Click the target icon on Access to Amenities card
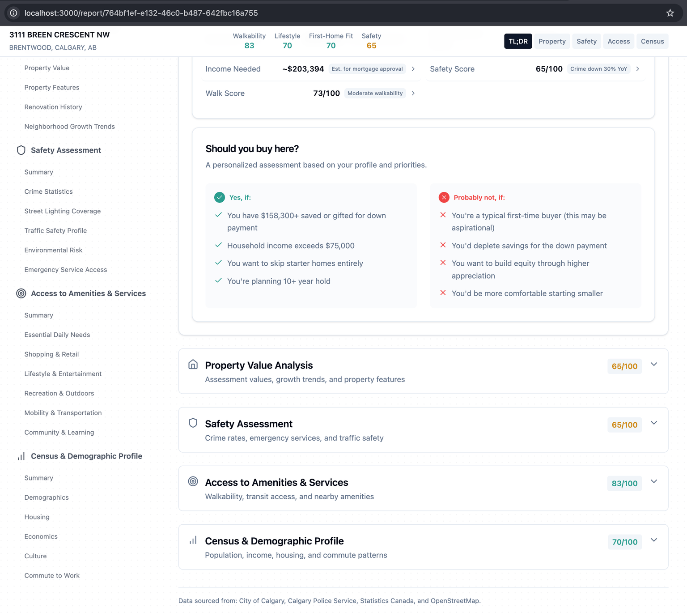The height and width of the screenshot is (616, 687). 193,481
